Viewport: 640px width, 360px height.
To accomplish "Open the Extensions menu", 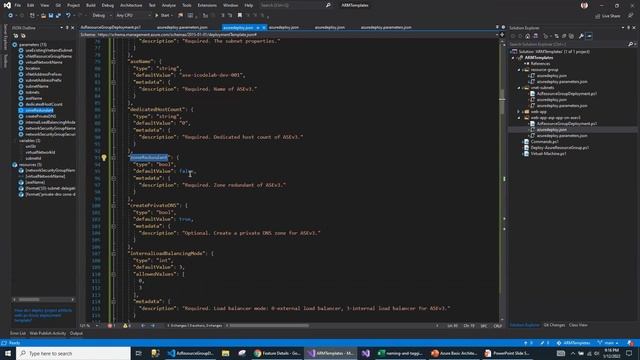I will click(207, 5).
